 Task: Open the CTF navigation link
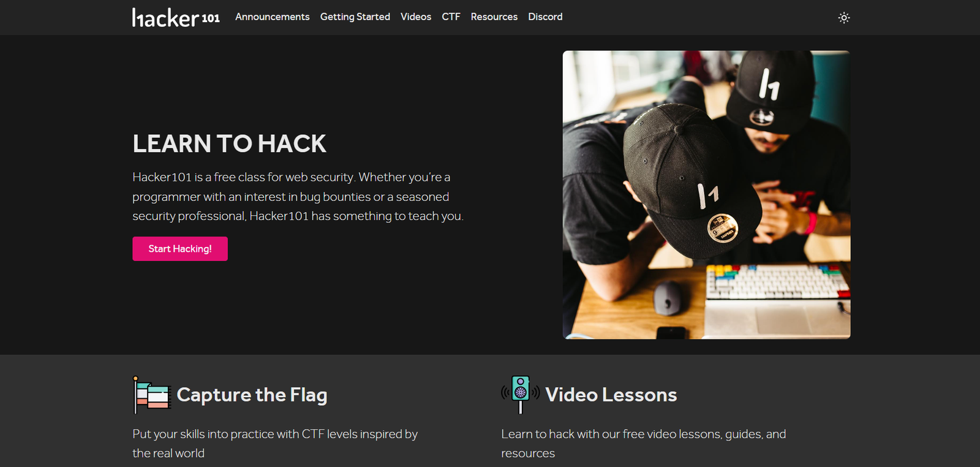[x=451, y=17]
